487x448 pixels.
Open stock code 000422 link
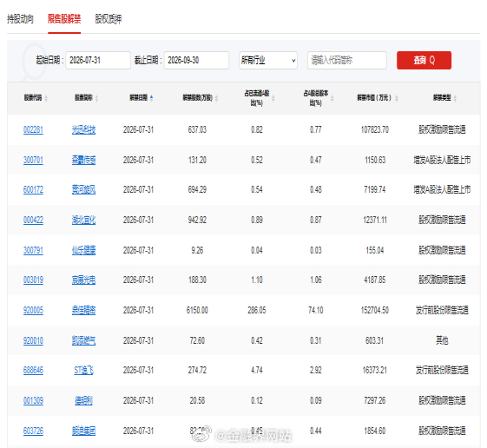[33, 221]
